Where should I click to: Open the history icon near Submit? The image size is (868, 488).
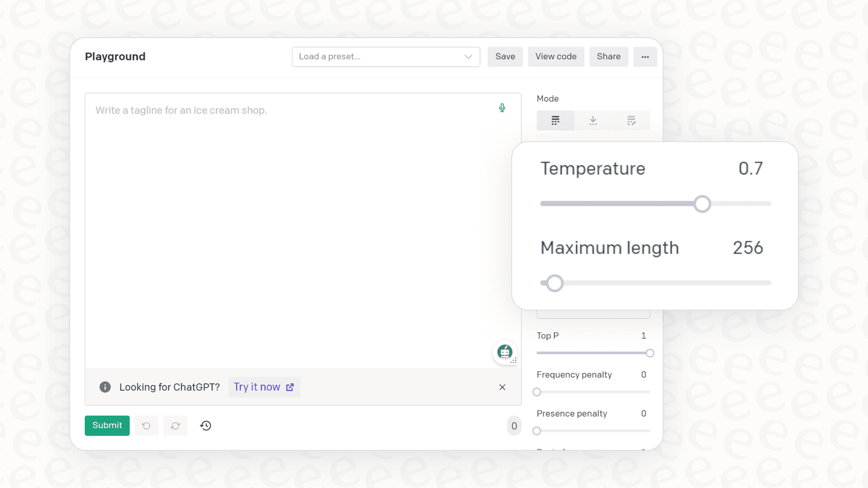point(205,425)
